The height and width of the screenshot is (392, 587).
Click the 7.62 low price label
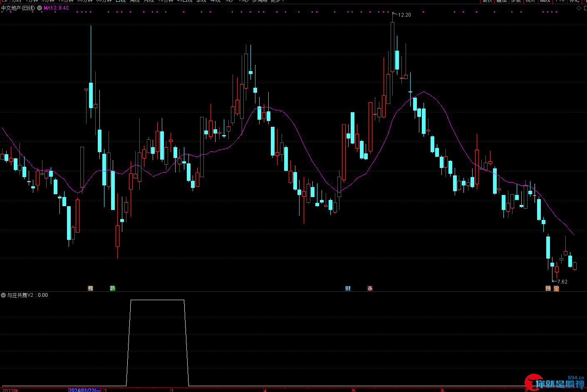tap(562, 282)
